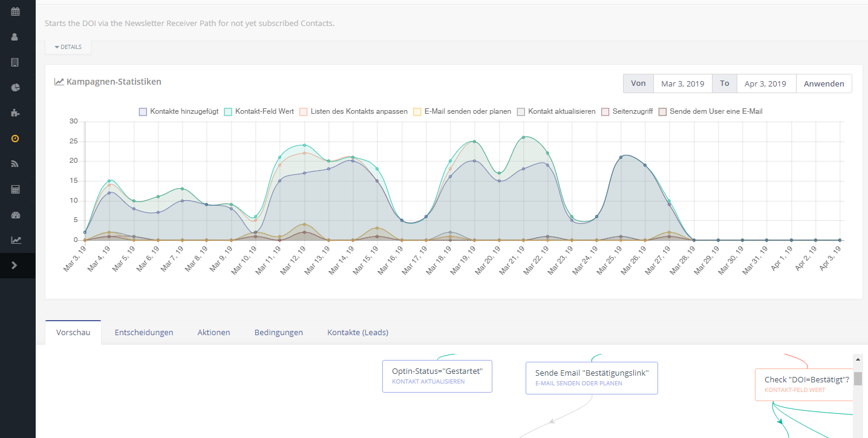Expand the Details dropdown

coord(68,47)
